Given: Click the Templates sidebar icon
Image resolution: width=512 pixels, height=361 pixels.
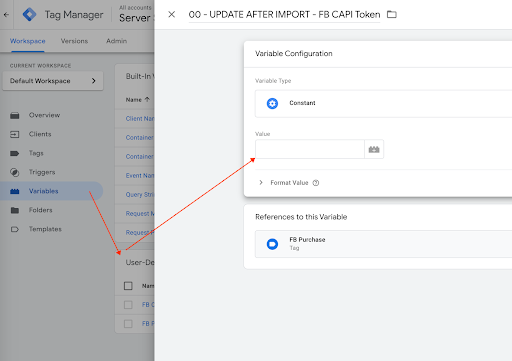Looking at the screenshot, I should click(15, 229).
